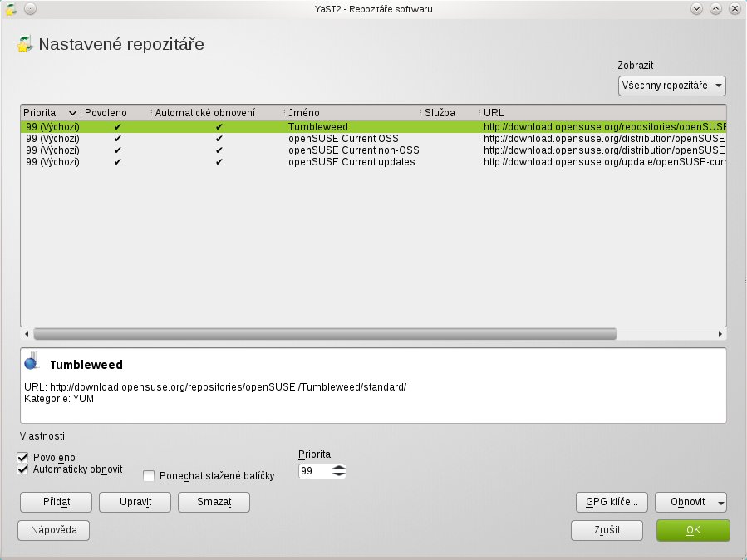Increase the Priorita spinner value

[x=339, y=468]
